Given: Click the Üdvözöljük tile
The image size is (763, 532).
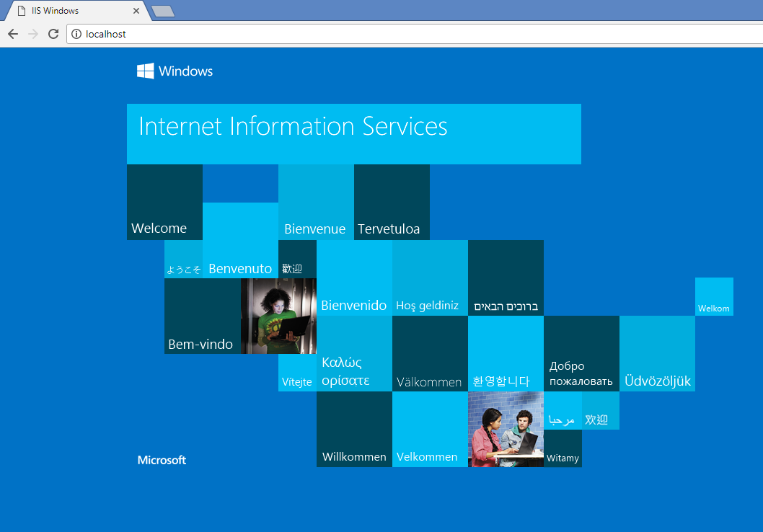Looking at the screenshot, I should 658,353.
